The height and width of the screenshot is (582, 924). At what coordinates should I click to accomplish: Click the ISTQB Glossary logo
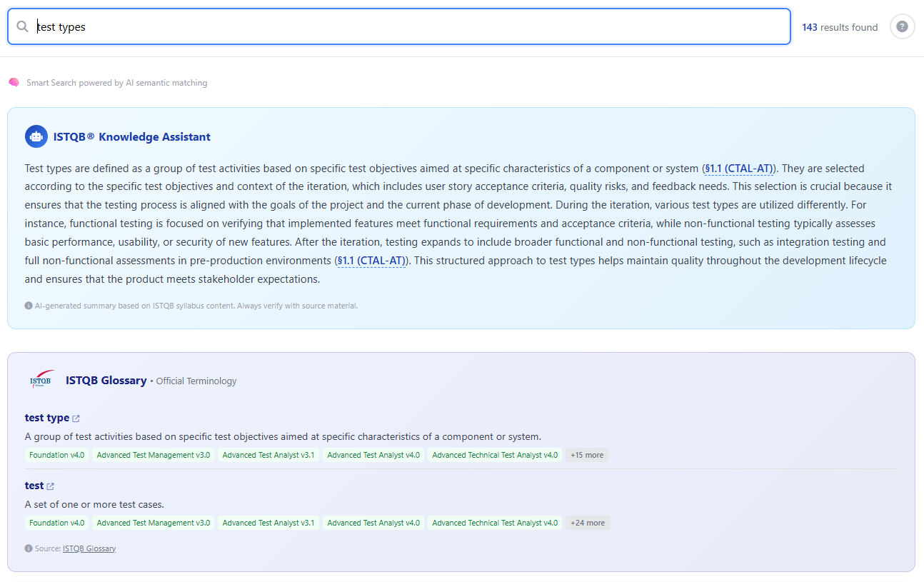41,381
